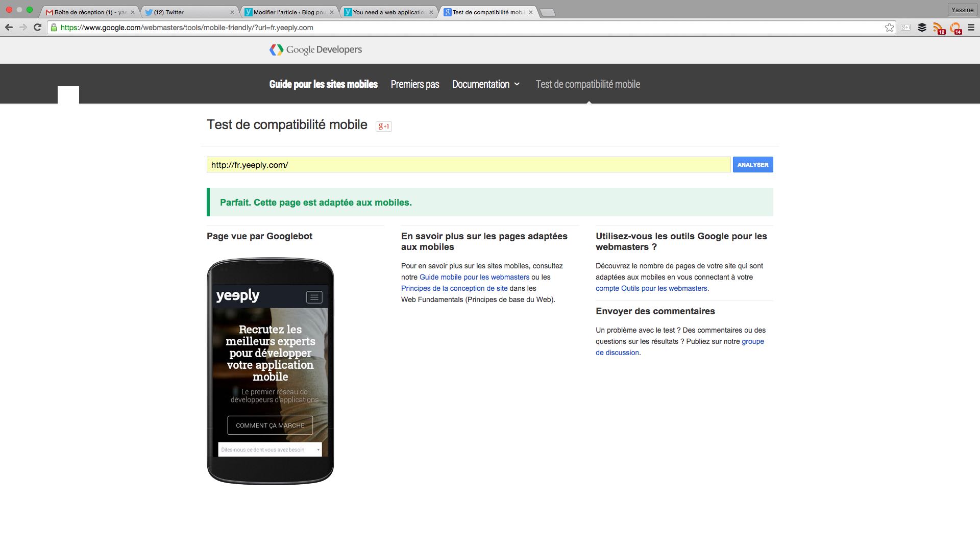Image resolution: width=980 pixels, height=551 pixels.
Task: Select the 'Guide pour les sites mobiles' menu
Action: pyautogui.click(x=323, y=84)
